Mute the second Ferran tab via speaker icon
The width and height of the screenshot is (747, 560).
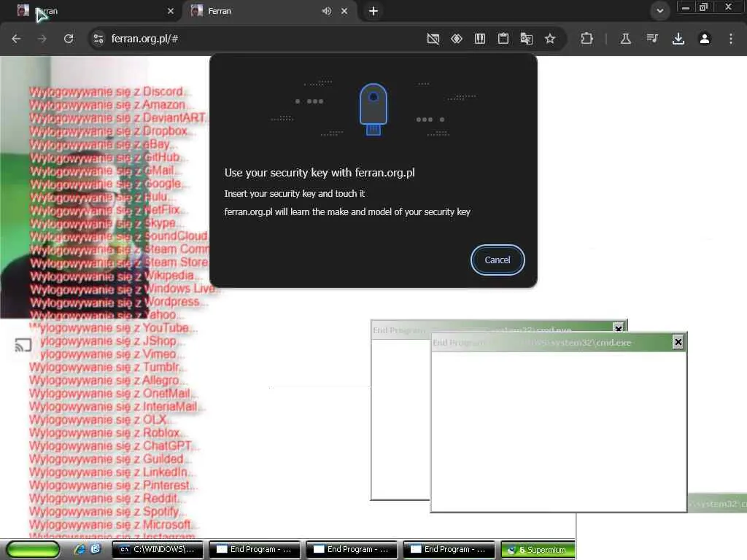326,11
